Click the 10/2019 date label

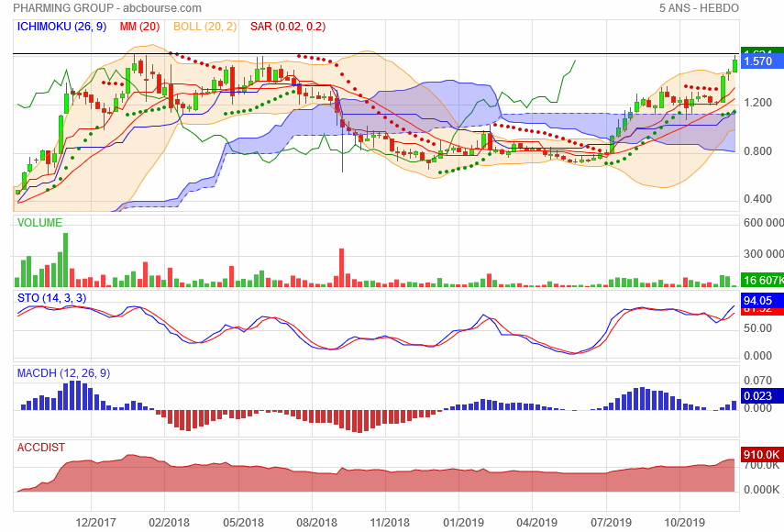[x=684, y=523]
